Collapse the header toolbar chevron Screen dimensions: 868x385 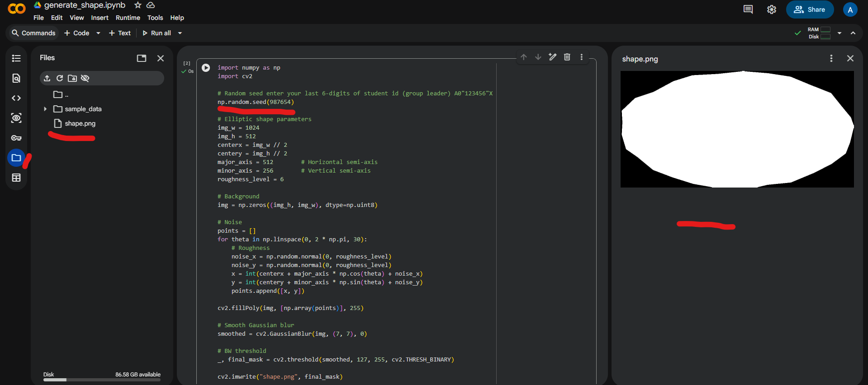[x=853, y=33]
